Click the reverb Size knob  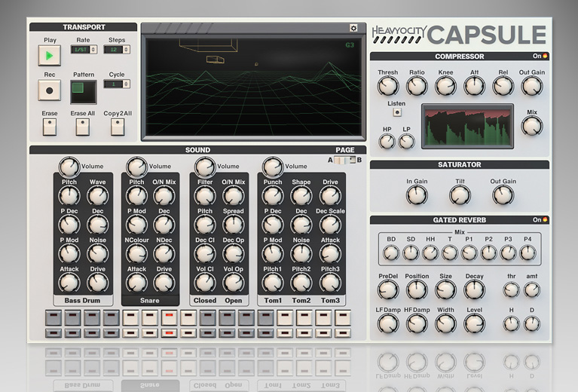tap(445, 289)
